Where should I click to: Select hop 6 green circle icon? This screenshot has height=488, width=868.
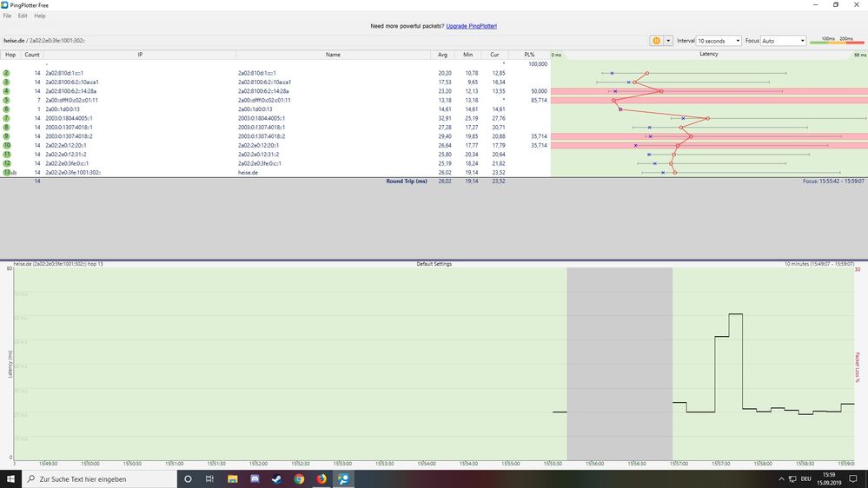pyautogui.click(x=6, y=109)
